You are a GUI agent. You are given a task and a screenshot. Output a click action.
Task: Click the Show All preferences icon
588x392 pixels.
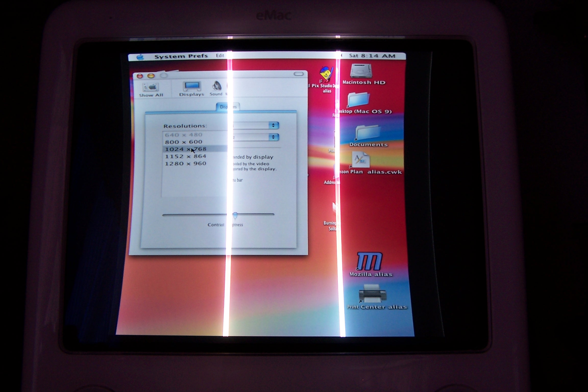click(x=151, y=88)
